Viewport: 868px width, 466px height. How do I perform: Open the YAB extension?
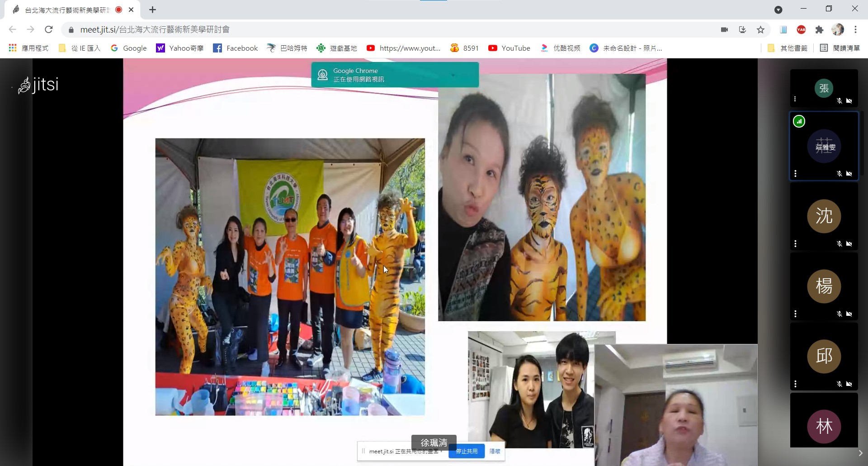coord(802,30)
